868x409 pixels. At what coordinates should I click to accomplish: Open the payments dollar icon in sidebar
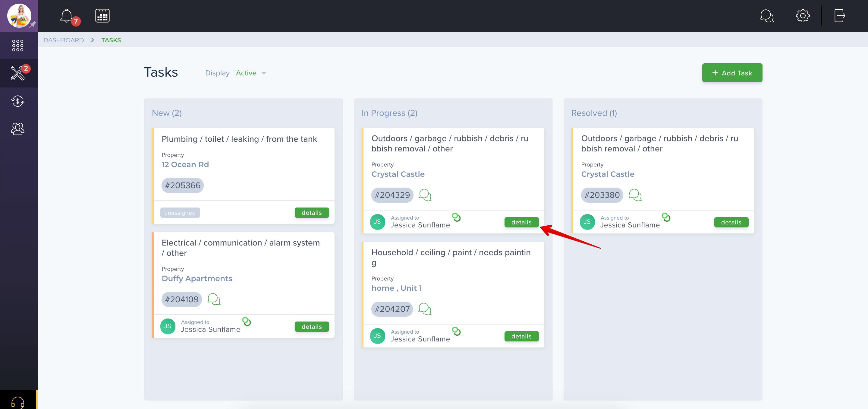[18, 101]
